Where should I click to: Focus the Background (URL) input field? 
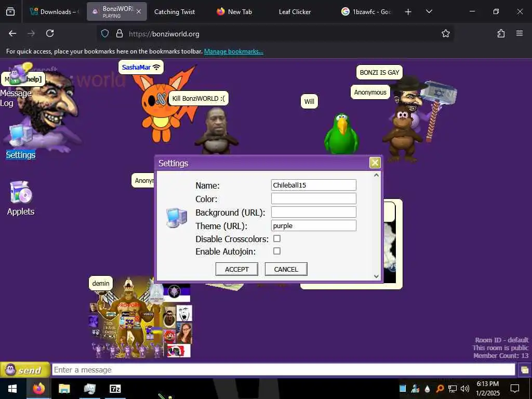click(x=313, y=212)
